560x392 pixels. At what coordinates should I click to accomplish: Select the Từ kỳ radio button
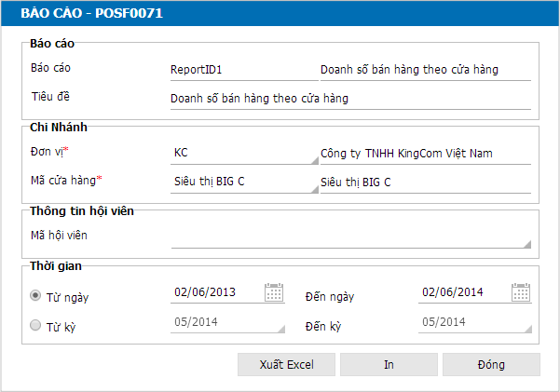click(35, 325)
